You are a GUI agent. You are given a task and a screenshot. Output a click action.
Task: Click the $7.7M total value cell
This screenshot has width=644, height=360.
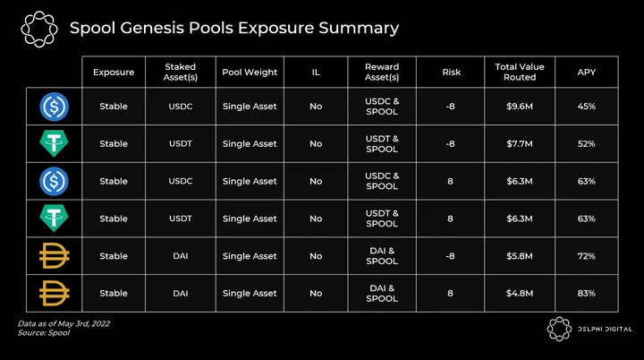520,143
